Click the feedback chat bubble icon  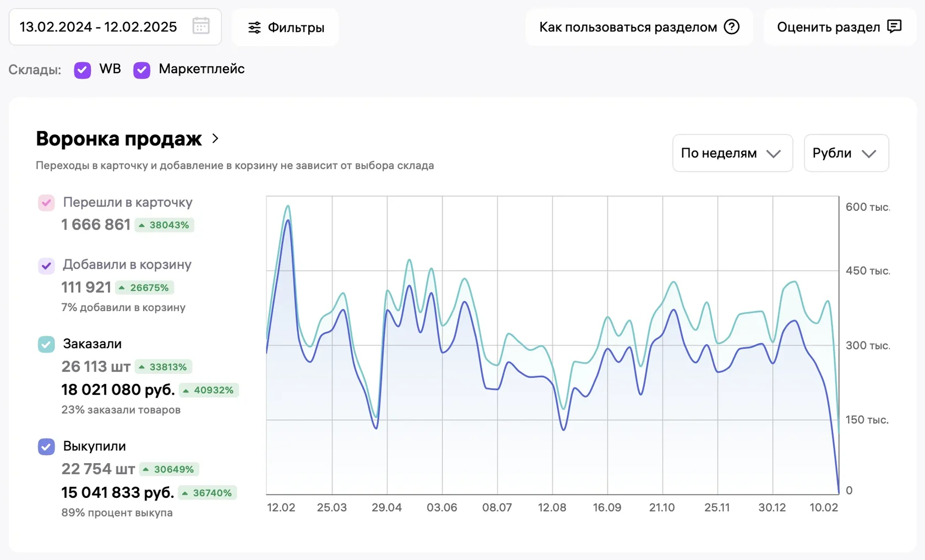894,26
